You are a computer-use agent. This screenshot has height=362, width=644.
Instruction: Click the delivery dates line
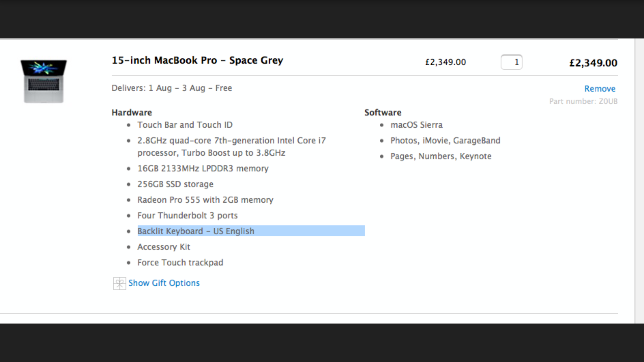pyautogui.click(x=172, y=88)
